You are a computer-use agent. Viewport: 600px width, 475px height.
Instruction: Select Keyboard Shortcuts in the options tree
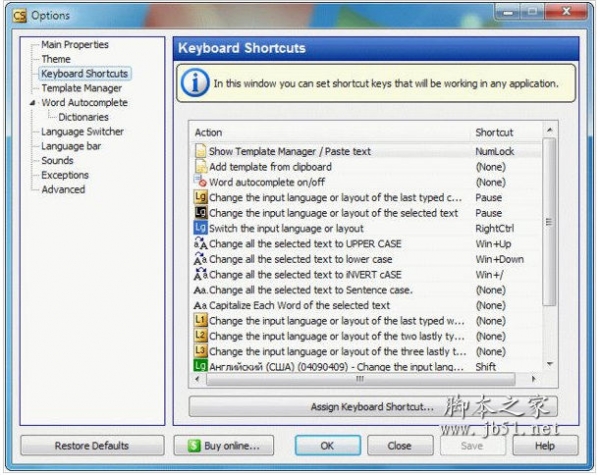tap(85, 73)
